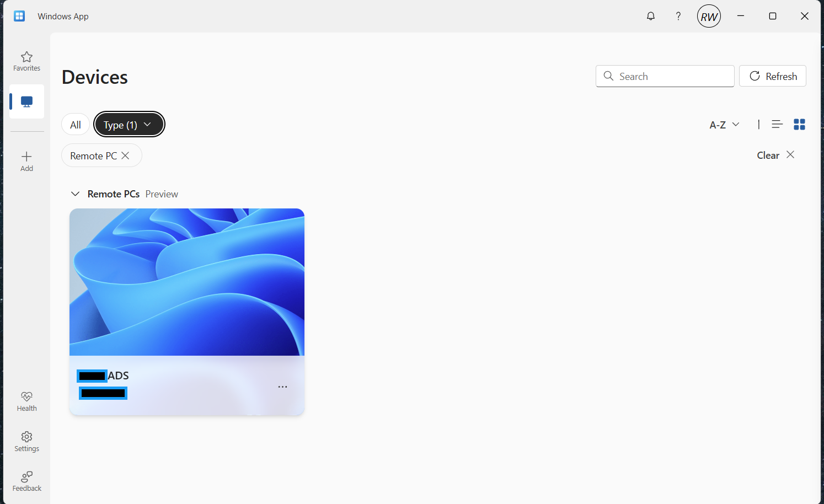Switch to grid view layout
This screenshot has width=824, height=504.
click(799, 125)
